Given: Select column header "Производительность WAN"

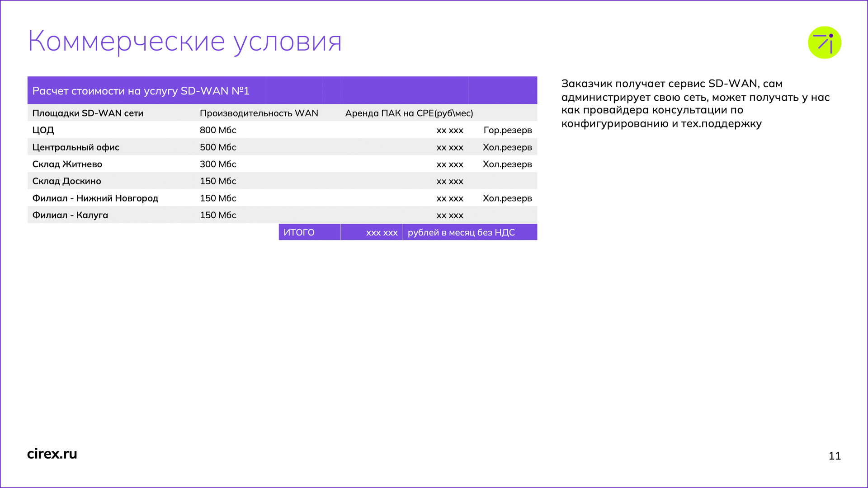Looking at the screenshot, I should [259, 113].
